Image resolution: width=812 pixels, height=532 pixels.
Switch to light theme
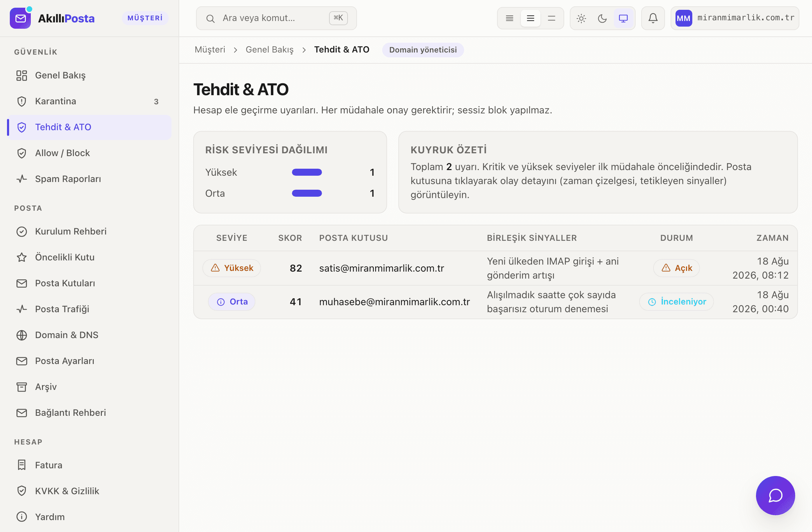click(581, 18)
